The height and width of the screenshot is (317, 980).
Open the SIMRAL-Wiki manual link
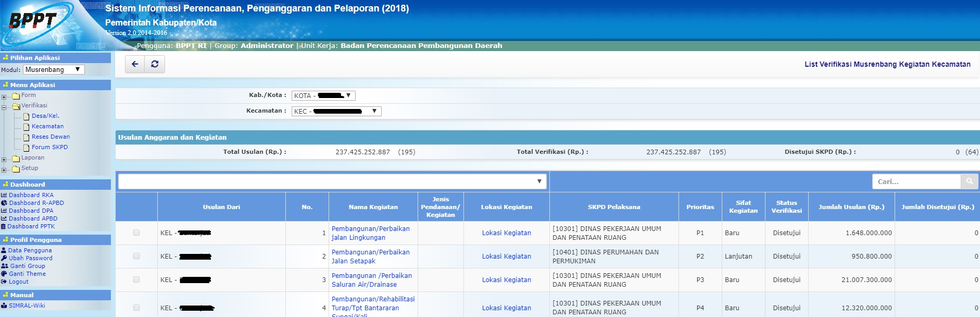pyautogui.click(x=27, y=306)
